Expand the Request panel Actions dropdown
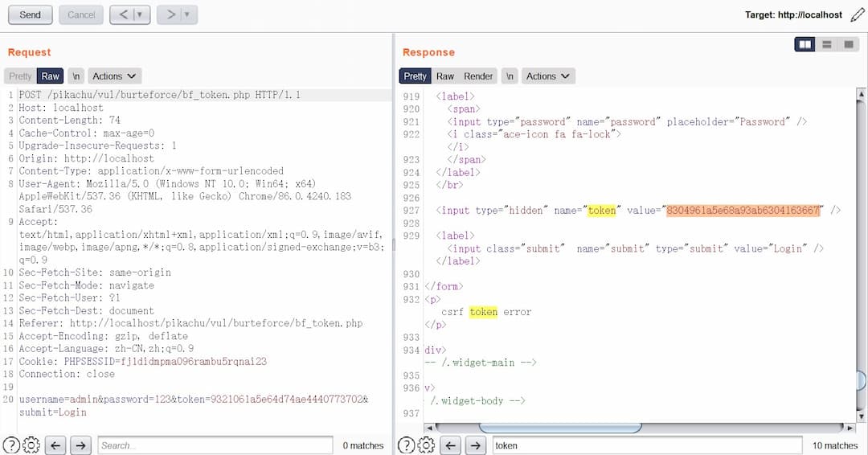Viewport: 868px width, 455px height. [114, 76]
